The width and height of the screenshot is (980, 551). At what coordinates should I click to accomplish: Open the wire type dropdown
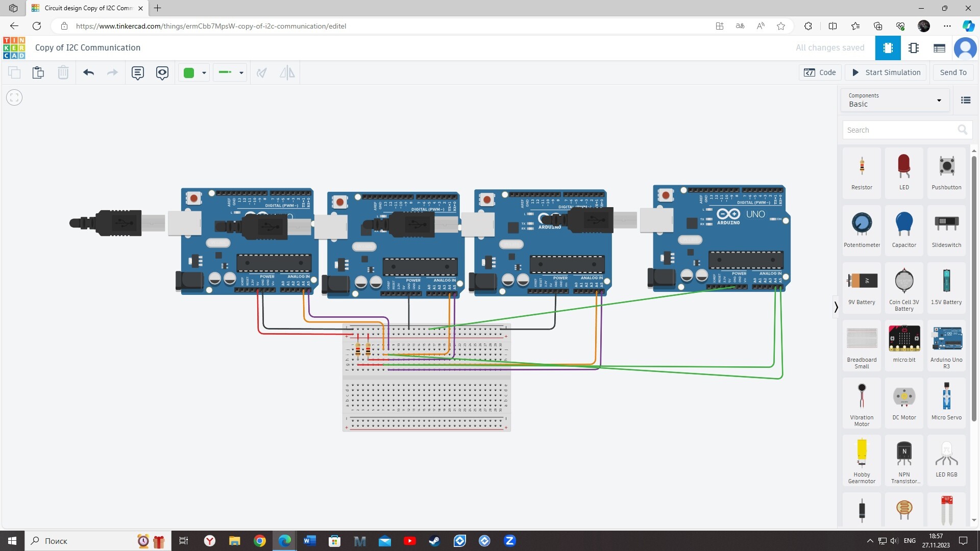click(230, 72)
